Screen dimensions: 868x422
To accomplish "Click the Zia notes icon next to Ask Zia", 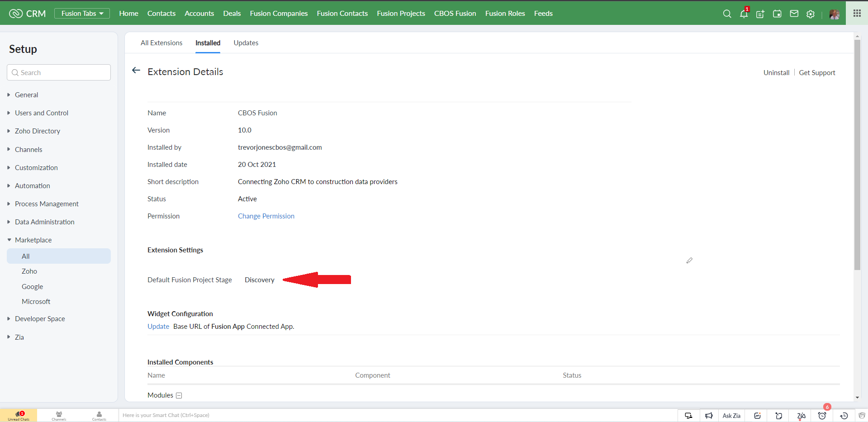I will tap(757, 416).
